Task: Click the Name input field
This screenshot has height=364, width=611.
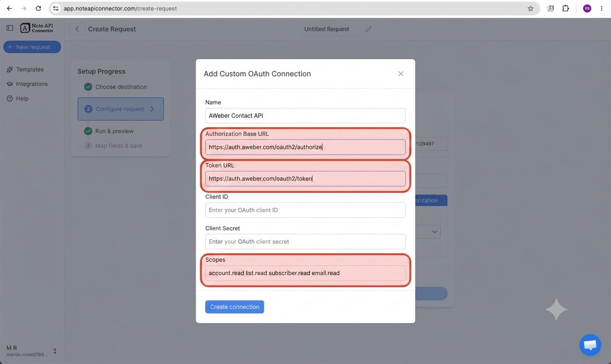Action: [x=305, y=116]
